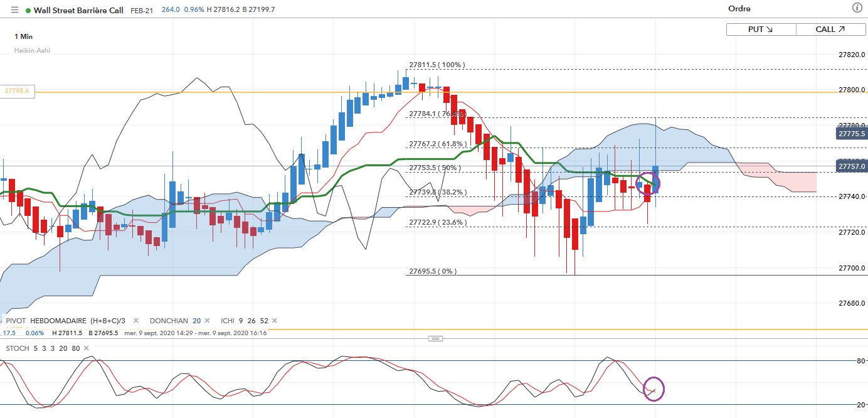Click the FEB-21 expiry label

142,10
